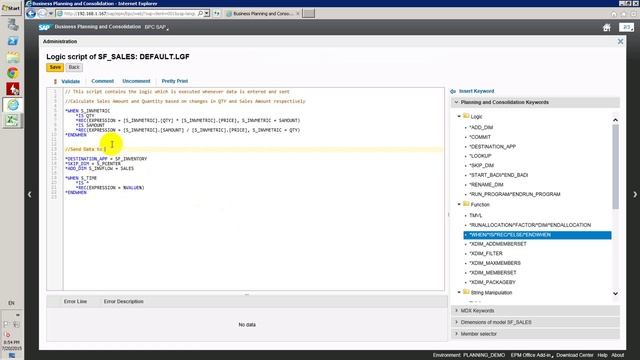
Task: Save the logic script
Action: tap(55, 67)
